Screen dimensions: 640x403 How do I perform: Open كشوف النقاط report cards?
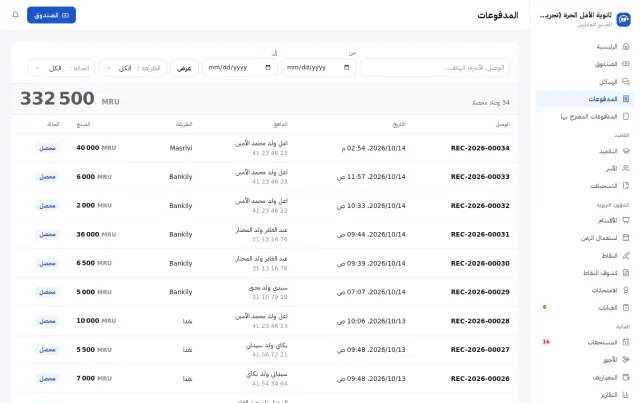[x=585, y=273]
